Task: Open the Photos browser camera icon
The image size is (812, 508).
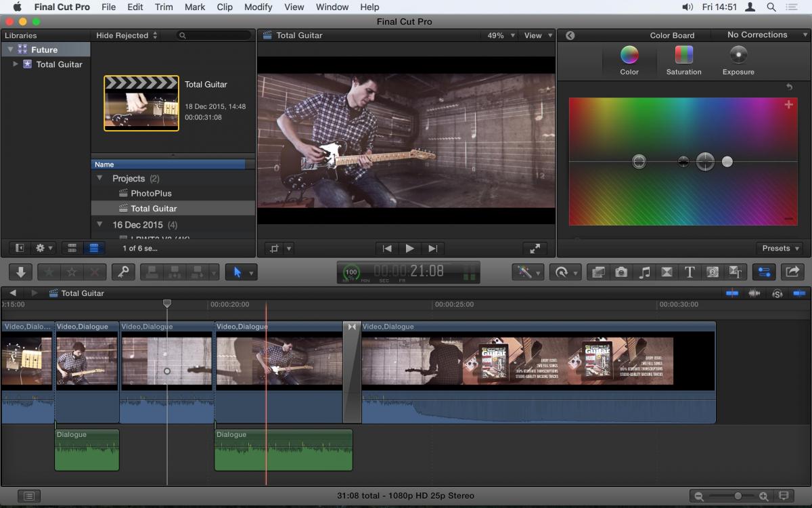Action: [x=621, y=272]
